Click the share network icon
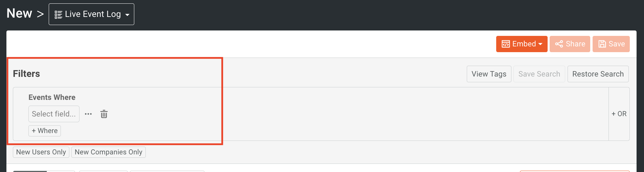Image resolution: width=644 pixels, height=172 pixels. click(559, 44)
